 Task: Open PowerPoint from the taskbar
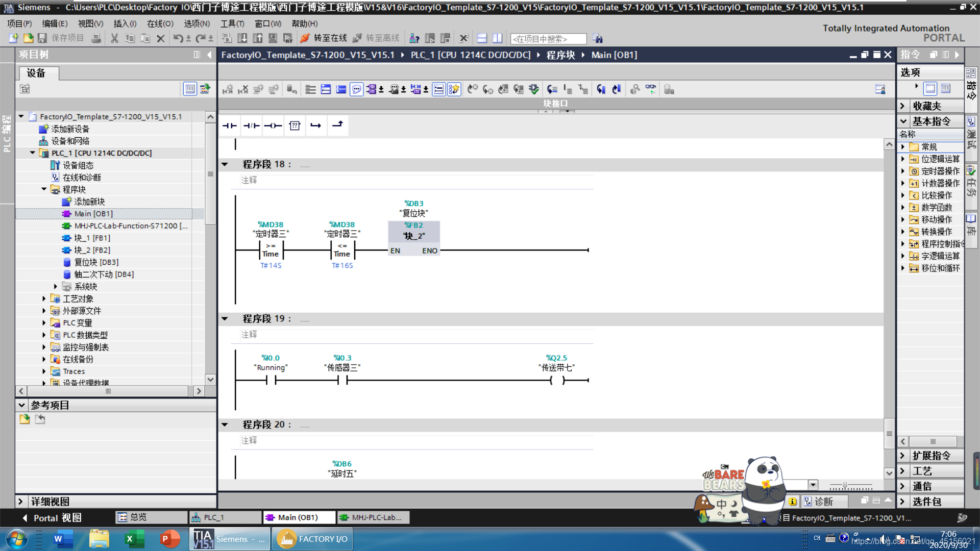(170, 539)
